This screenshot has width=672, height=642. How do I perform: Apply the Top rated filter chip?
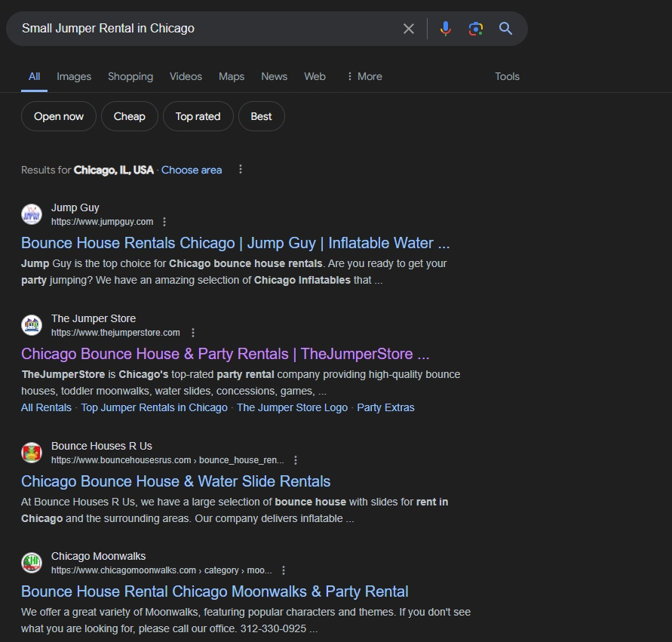click(198, 116)
